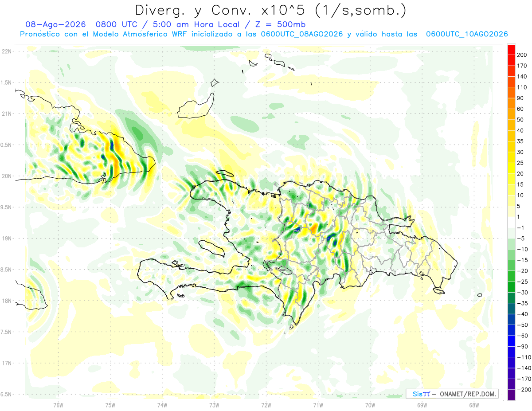532x411 pixels.
Task: Click the latitude label '9.5N'
Action: (6, 207)
